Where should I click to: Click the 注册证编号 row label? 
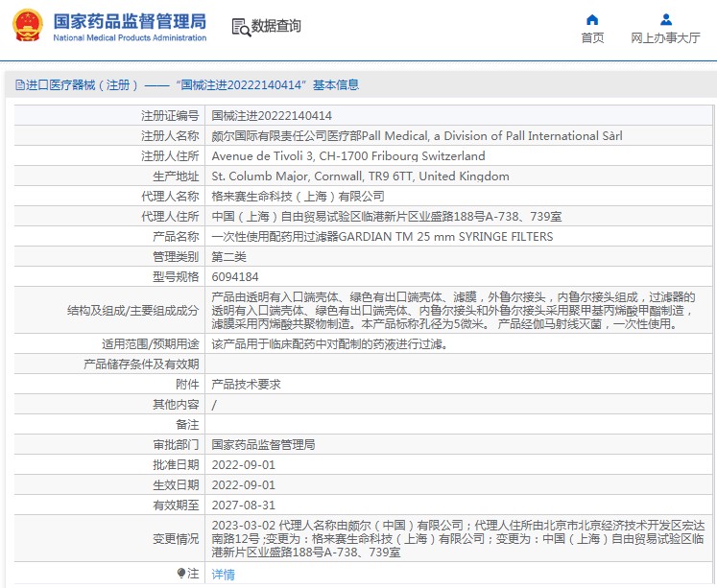[170, 116]
